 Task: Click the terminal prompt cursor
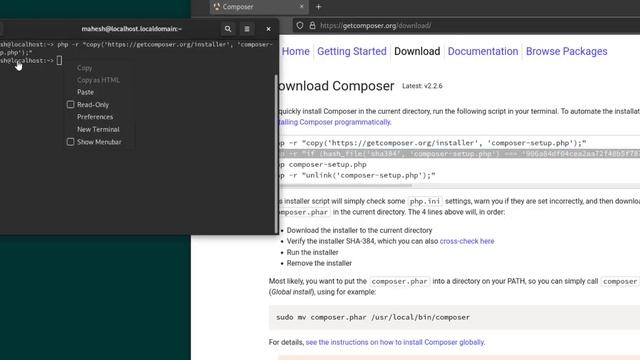(x=60, y=60)
